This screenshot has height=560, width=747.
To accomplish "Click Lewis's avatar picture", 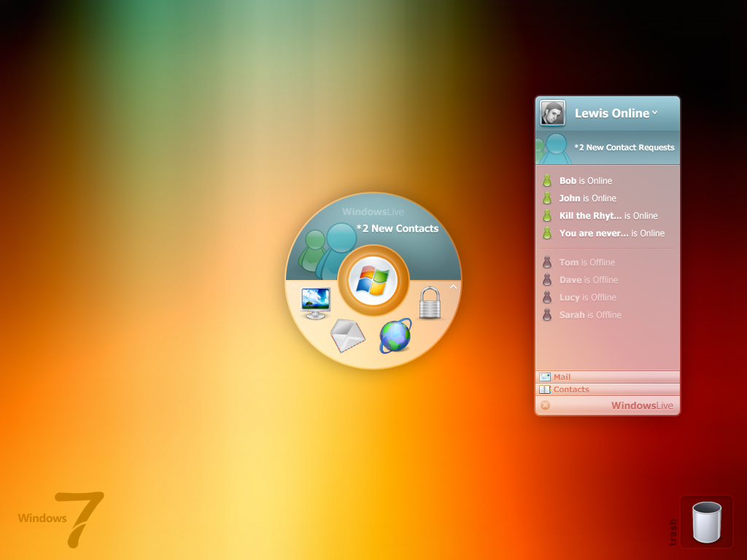I will coord(552,113).
